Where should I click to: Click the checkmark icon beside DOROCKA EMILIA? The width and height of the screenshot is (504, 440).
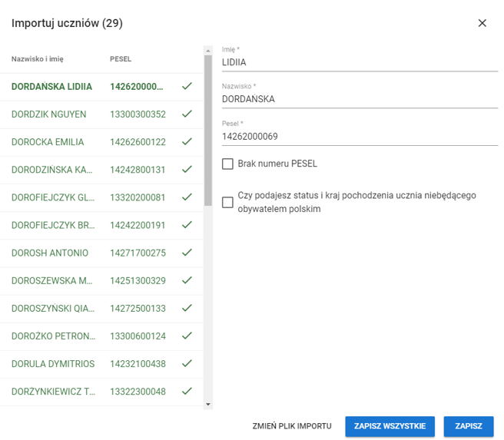click(187, 142)
